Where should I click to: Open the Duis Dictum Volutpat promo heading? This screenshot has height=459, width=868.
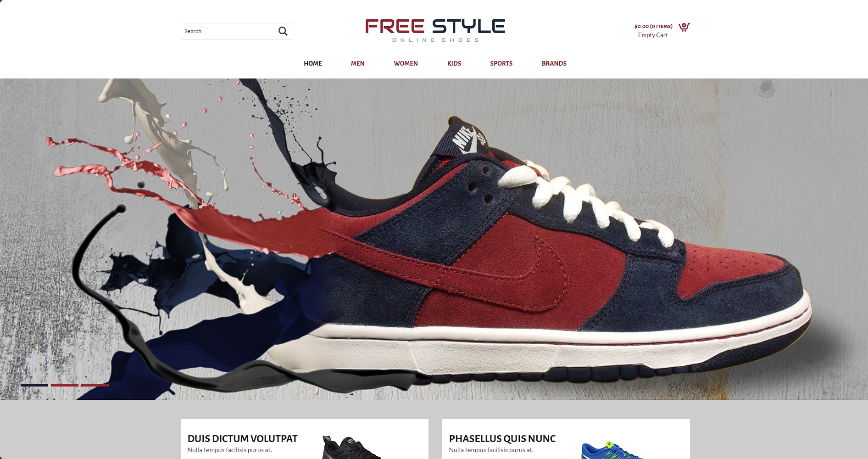tap(243, 439)
